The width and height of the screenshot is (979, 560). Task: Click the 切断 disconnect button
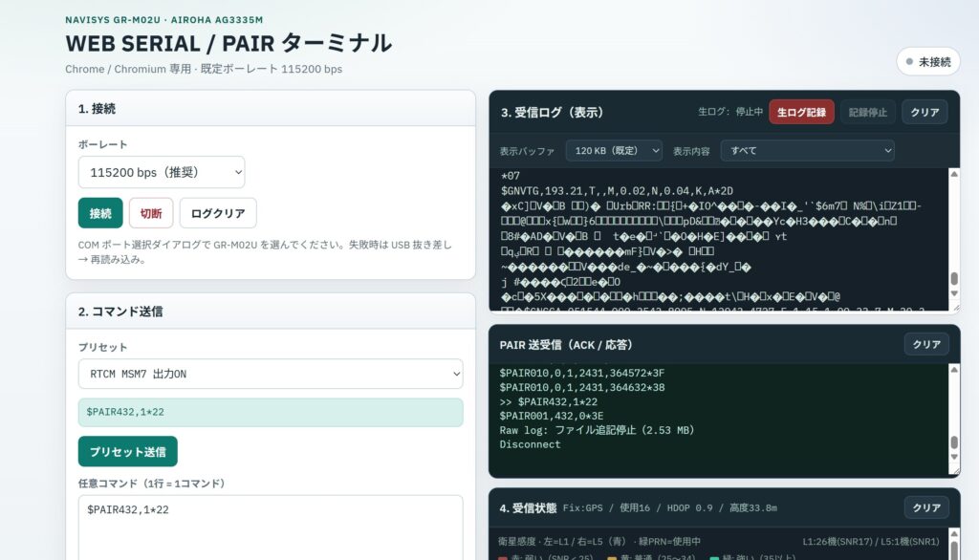(x=151, y=213)
